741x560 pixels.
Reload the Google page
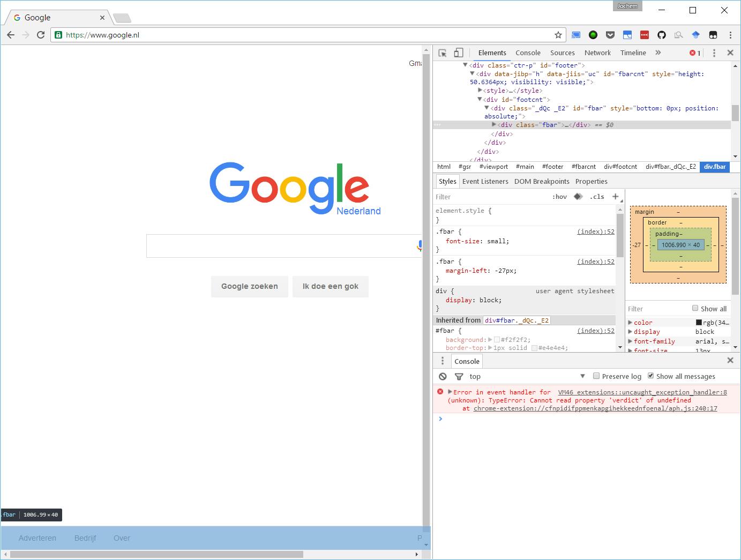click(41, 35)
